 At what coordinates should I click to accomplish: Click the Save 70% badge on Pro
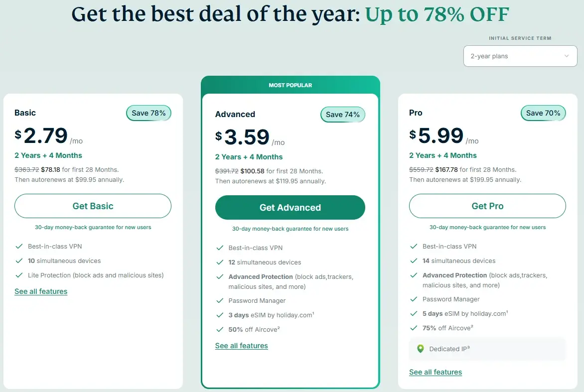[543, 113]
